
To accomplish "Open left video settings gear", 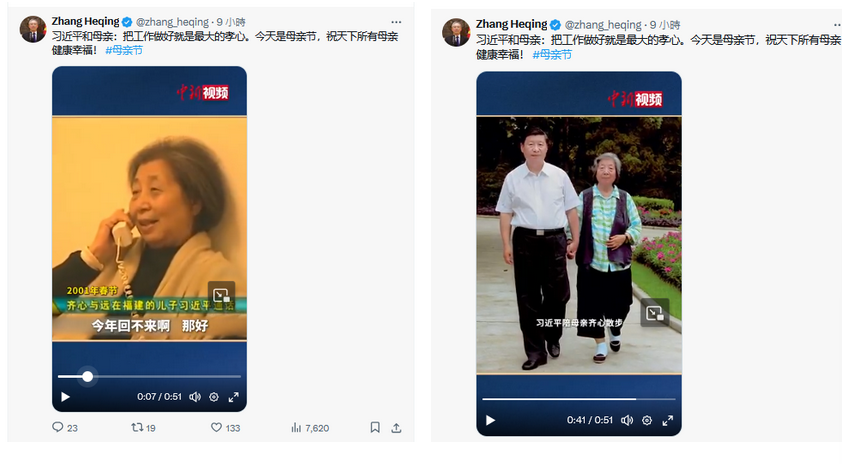I will pos(214,397).
